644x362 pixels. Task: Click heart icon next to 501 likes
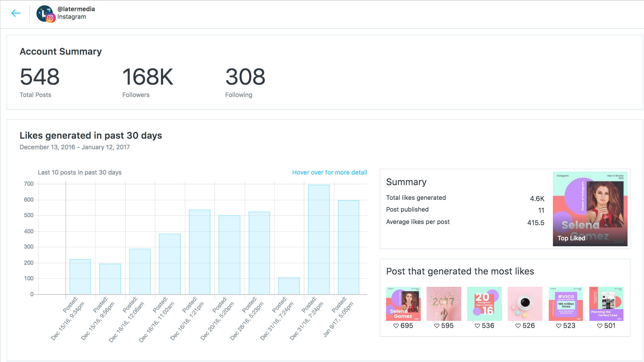pyautogui.click(x=600, y=326)
